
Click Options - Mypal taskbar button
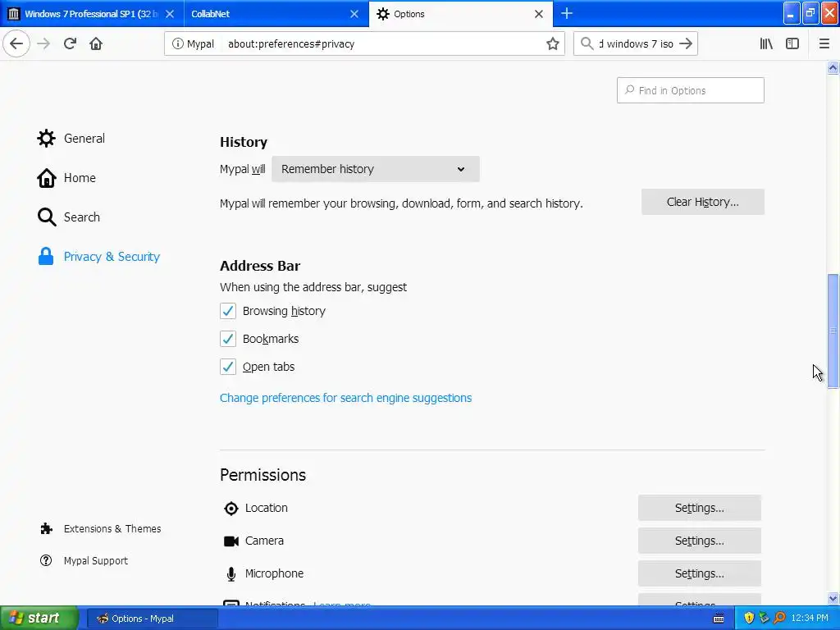tap(152, 619)
